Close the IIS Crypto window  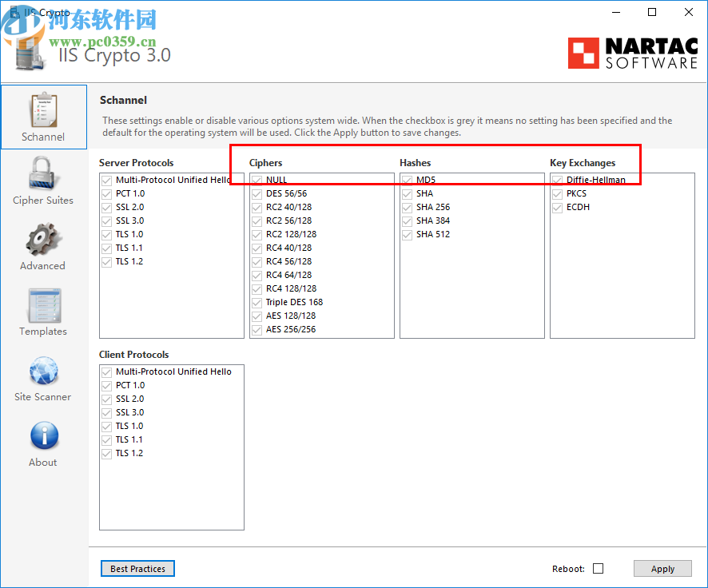click(x=689, y=12)
